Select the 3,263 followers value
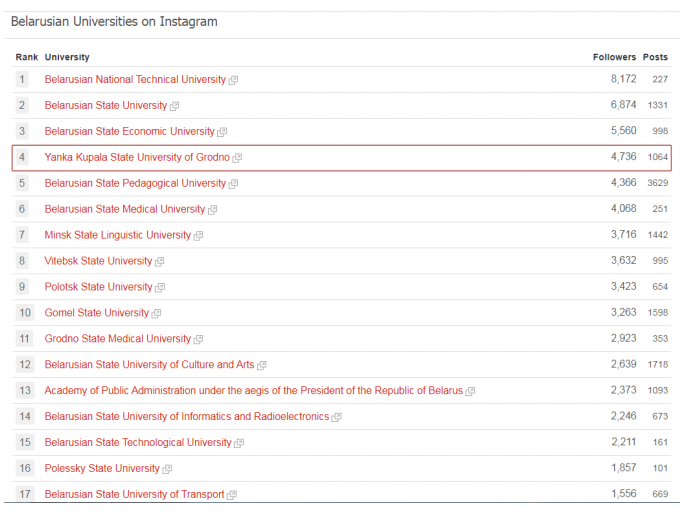This screenshot has height=514, width=688. coord(624,312)
